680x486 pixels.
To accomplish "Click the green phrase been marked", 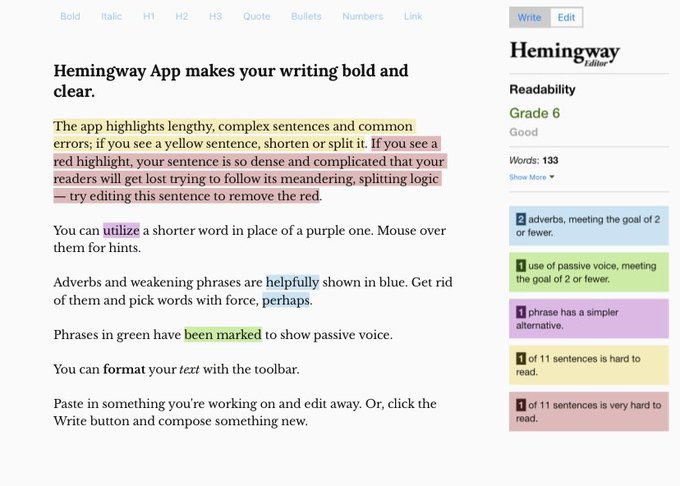I will point(223,335).
